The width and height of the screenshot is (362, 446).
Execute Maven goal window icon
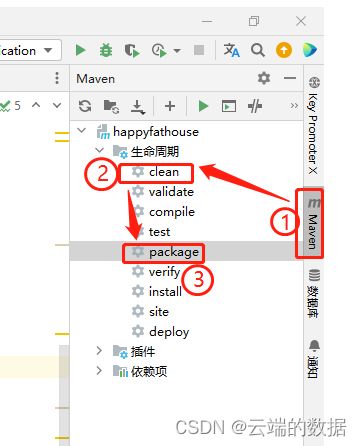click(x=229, y=107)
